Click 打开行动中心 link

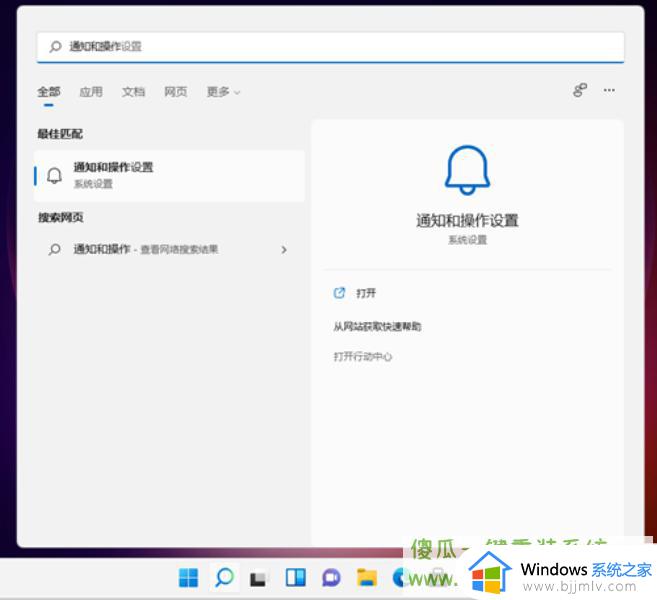363,357
